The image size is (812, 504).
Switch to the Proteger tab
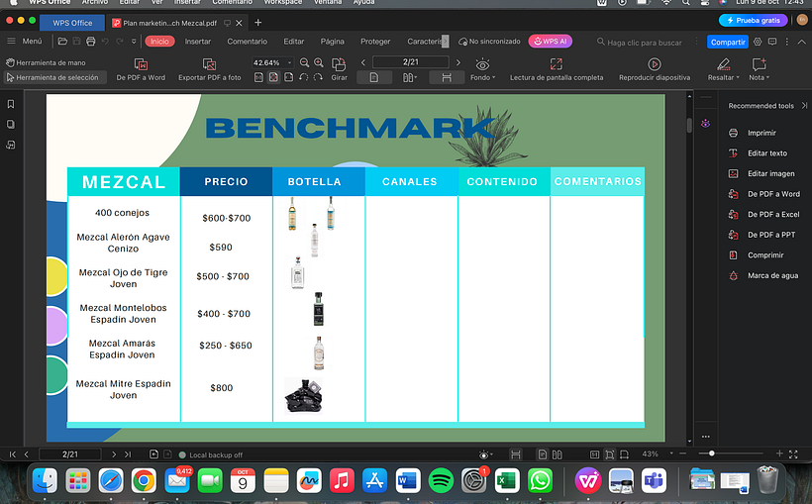point(375,42)
